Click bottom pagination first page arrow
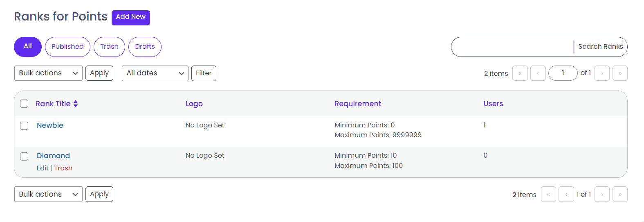Image resolution: width=644 pixels, height=222 pixels. pyautogui.click(x=548, y=195)
